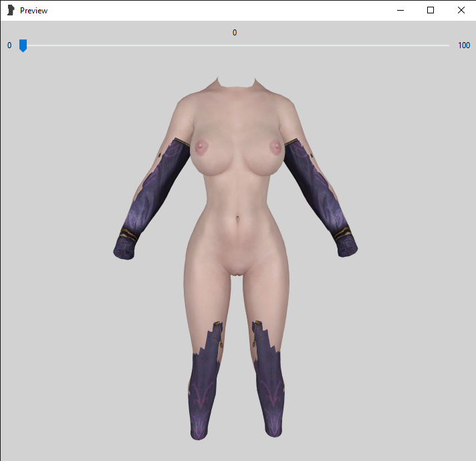Viewport: 476px width, 461px height.
Task: Click empty title bar area beside Preview title
Action: coord(201,11)
